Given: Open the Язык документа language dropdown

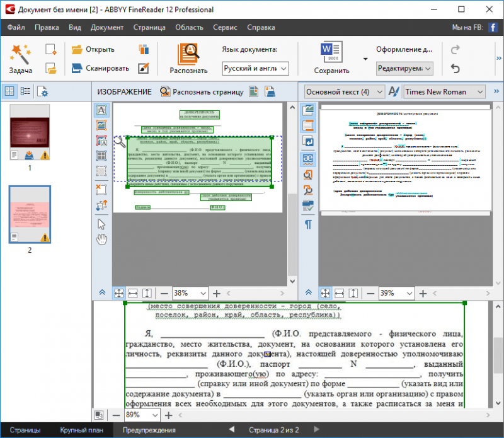Looking at the screenshot, I should tap(255, 69).
